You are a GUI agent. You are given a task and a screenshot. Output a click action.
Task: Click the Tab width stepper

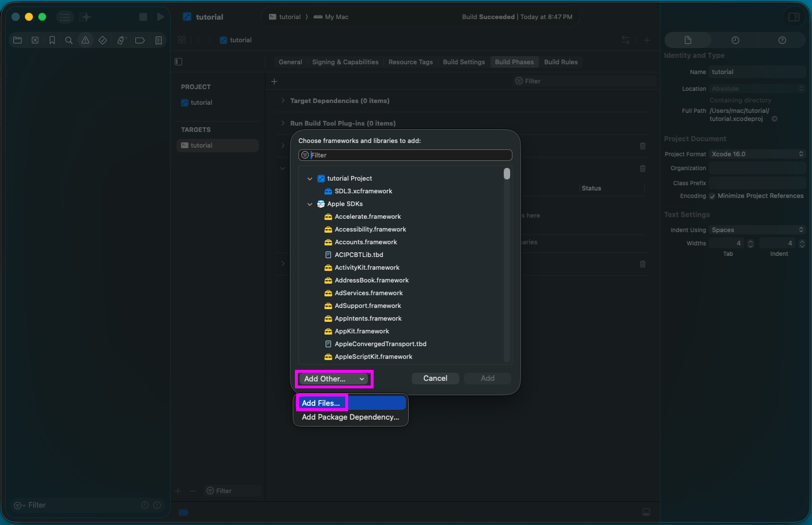coord(751,244)
